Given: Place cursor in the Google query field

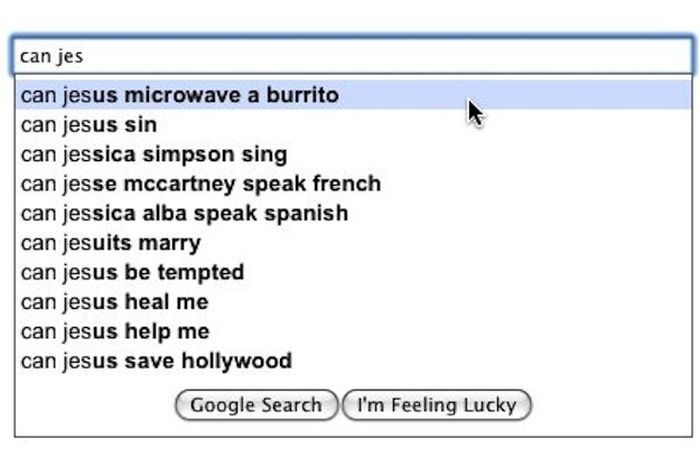Looking at the screenshot, I should coord(350,56).
